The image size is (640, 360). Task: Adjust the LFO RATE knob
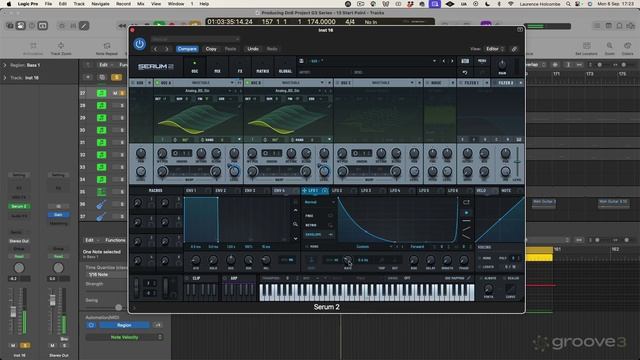coord(347,260)
